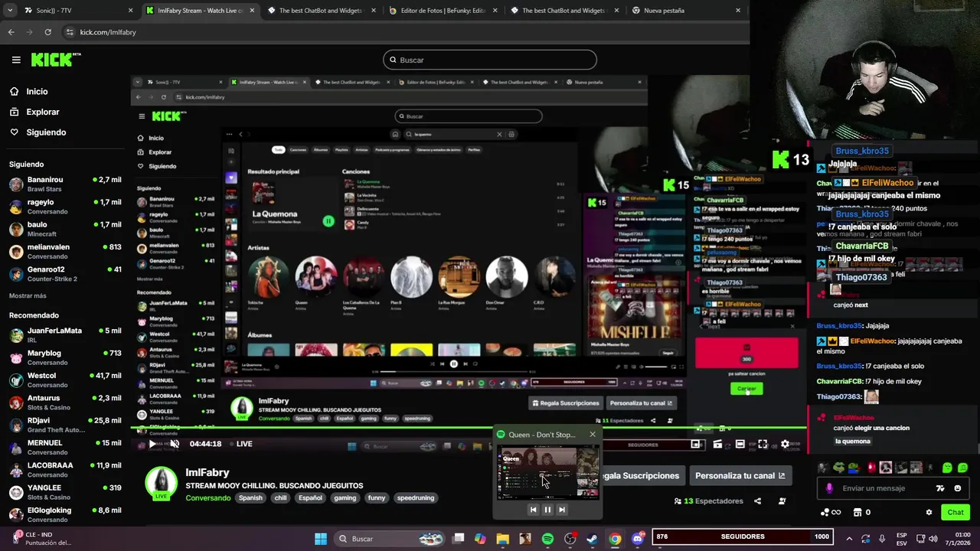Open Discord from the taskbar
Image resolution: width=980 pixels, height=551 pixels.
[637, 539]
